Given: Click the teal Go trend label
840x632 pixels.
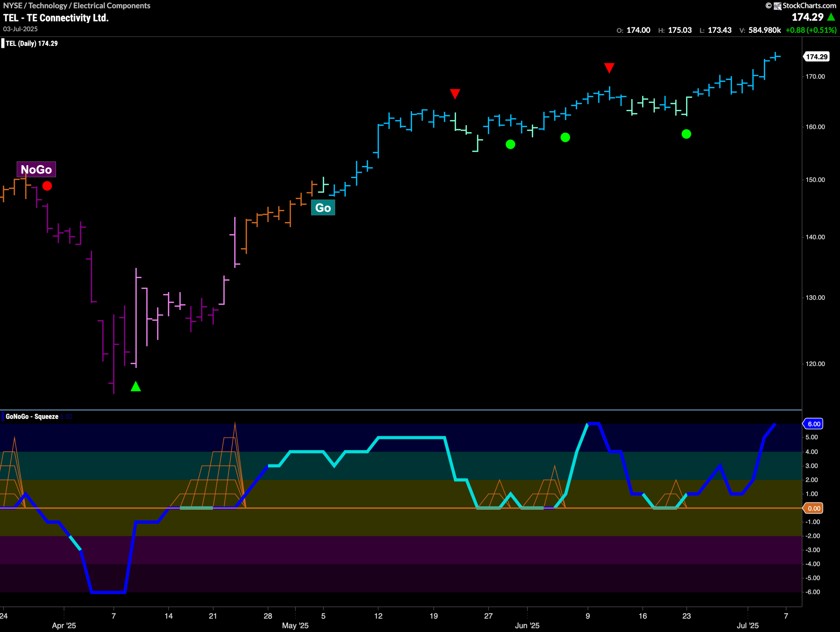Looking at the screenshot, I should (x=323, y=208).
